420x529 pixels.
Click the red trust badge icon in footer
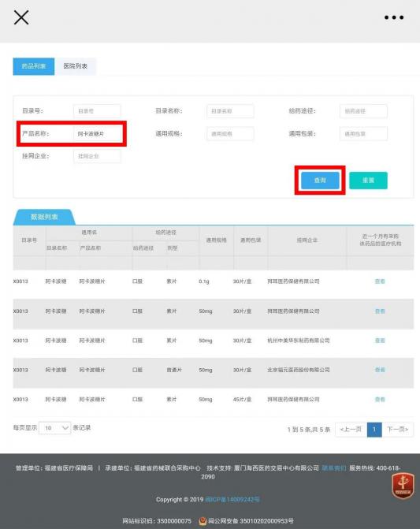[403, 486]
